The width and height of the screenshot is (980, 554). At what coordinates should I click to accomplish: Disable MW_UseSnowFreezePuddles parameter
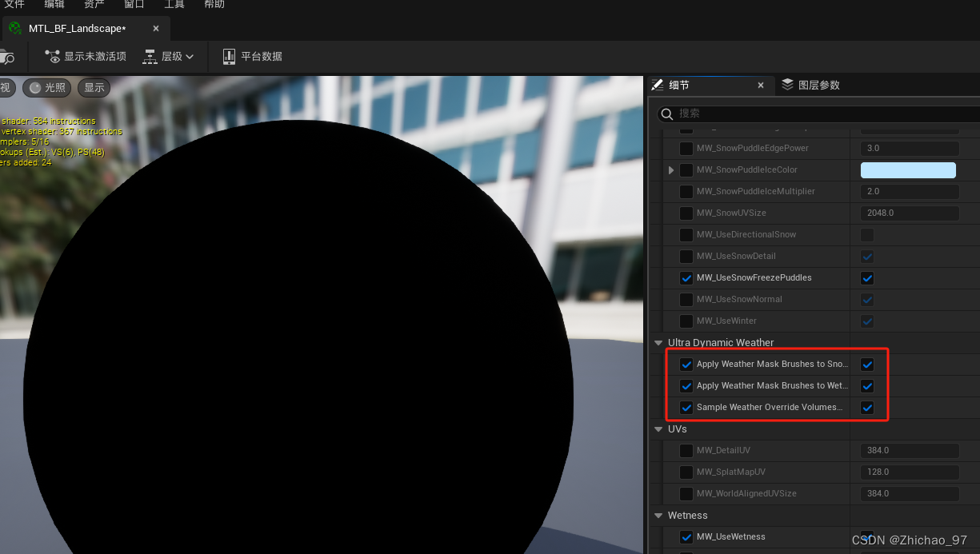[x=866, y=277]
